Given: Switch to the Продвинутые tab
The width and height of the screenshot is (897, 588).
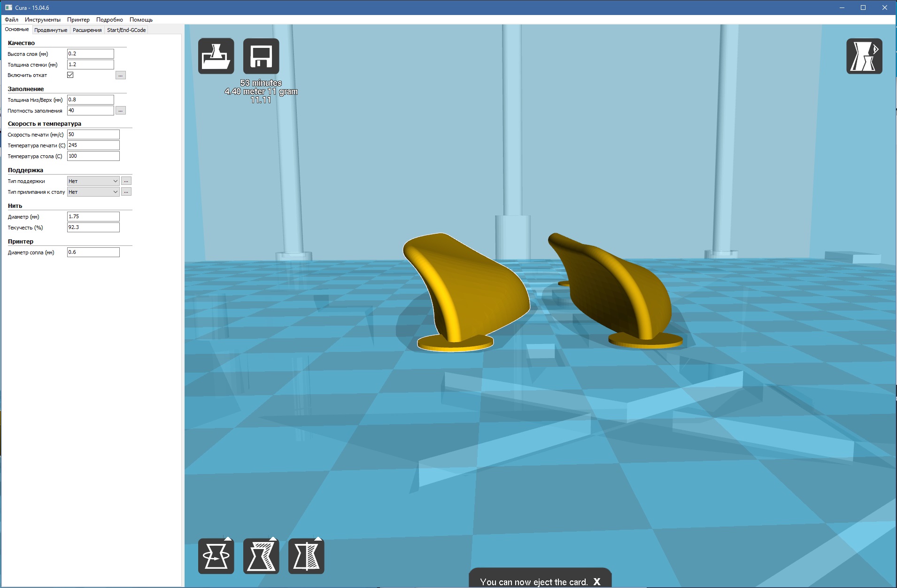Looking at the screenshot, I should tap(51, 30).
